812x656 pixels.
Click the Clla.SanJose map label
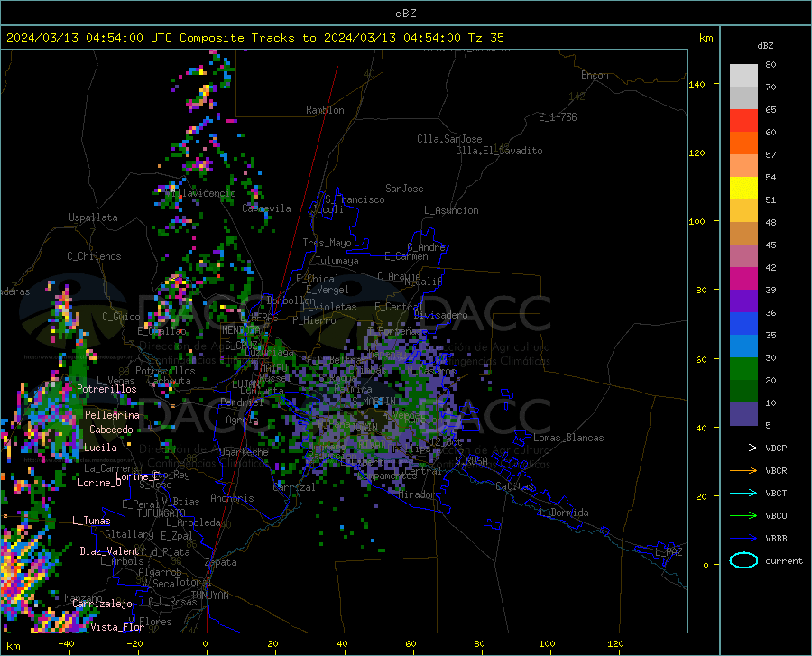tap(449, 139)
